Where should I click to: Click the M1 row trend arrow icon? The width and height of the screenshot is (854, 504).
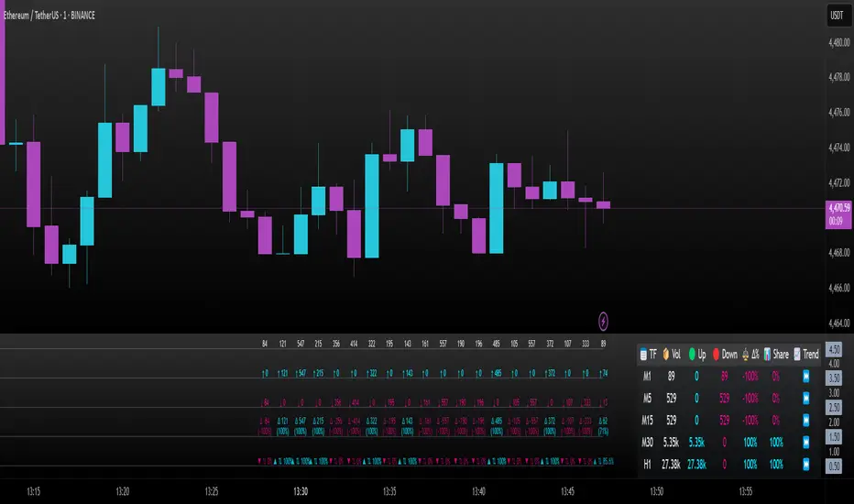coord(806,376)
